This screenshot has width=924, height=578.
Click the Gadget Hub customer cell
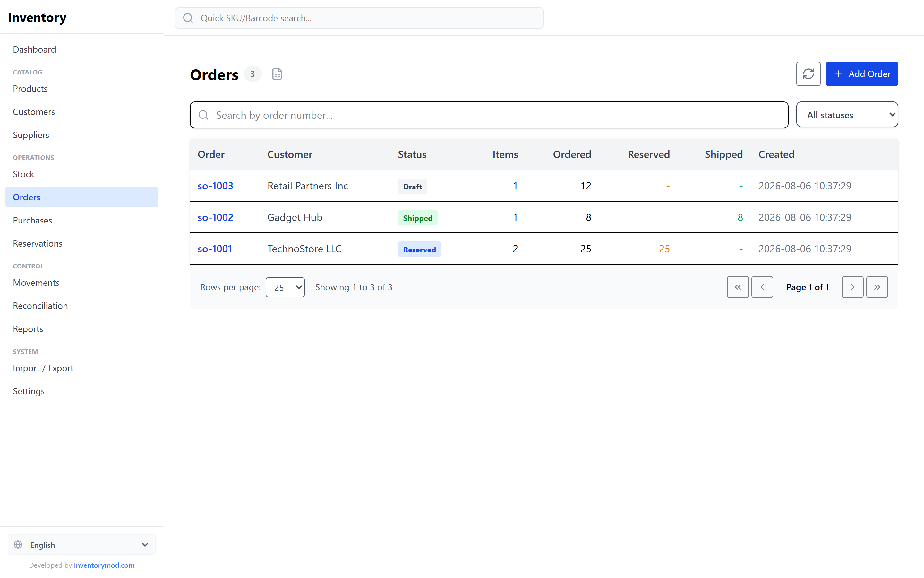click(295, 217)
